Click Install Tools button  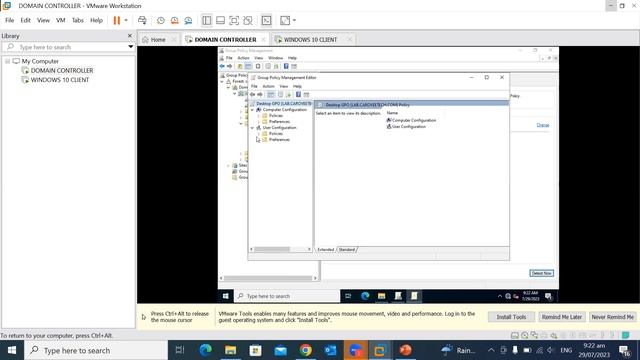pos(511,317)
